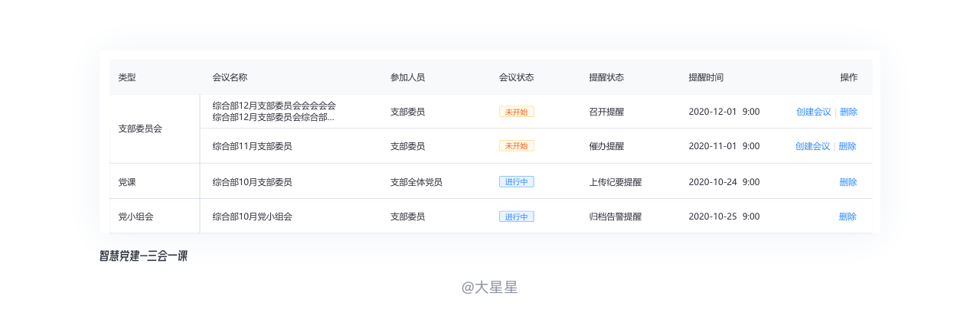980x319 pixels.
Task: Click 删除 in the 党课 row
Action: click(x=848, y=182)
